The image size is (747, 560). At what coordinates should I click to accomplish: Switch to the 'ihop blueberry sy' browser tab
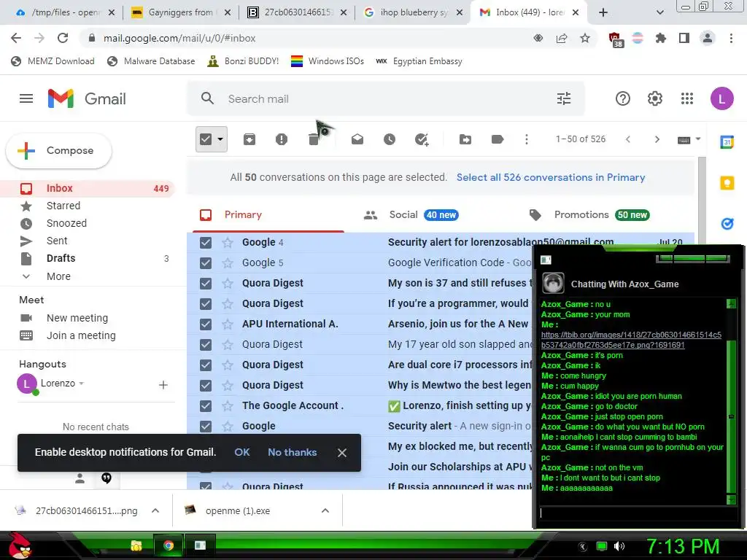point(413,12)
